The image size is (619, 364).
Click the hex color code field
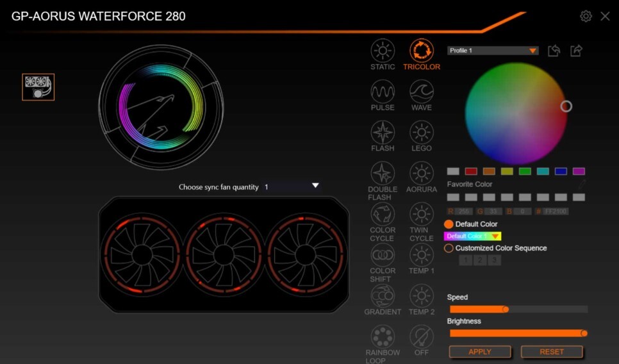point(556,211)
